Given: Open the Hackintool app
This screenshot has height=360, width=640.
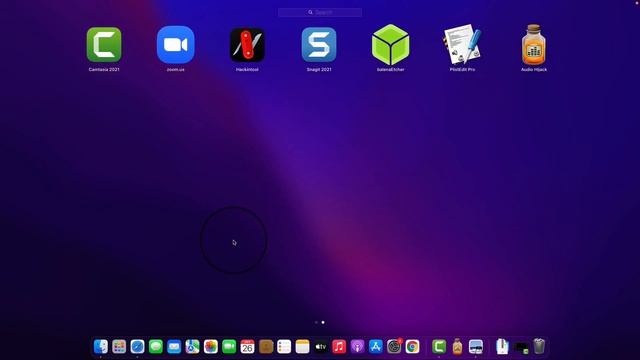Looking at the screenshot, I should click(x=247, y=45).
